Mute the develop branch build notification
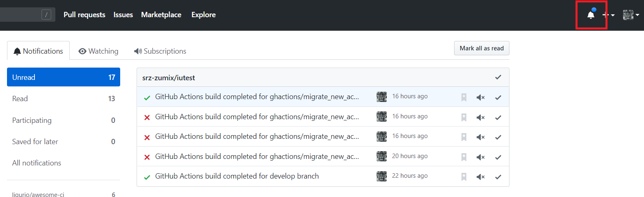 (480, 177)
